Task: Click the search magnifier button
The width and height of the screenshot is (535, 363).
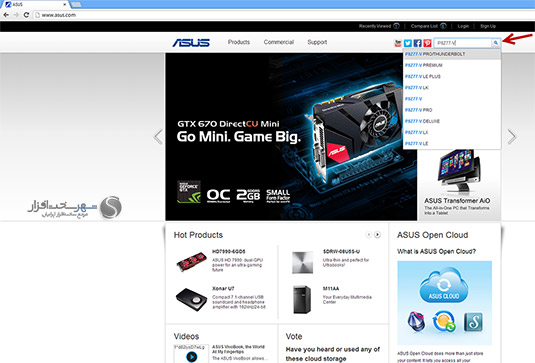Action: 495,43
